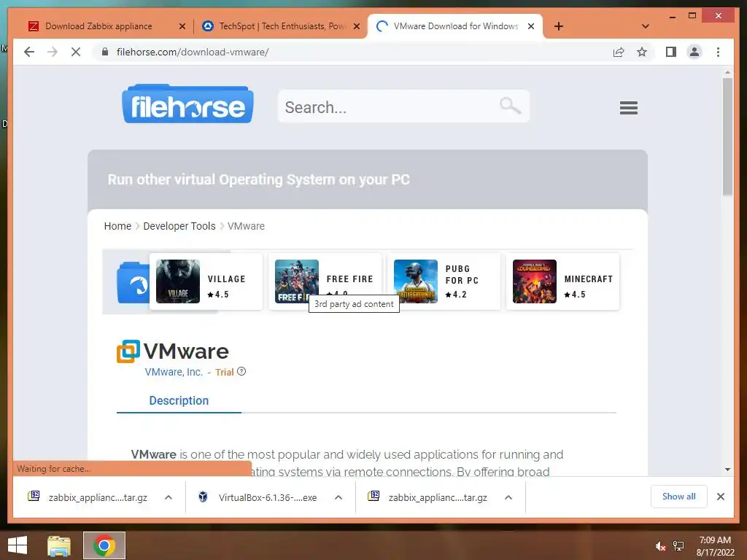Click the Chrome taskbar icon
Viewport: 747px width, 560px height.
[x=104, y=545]
